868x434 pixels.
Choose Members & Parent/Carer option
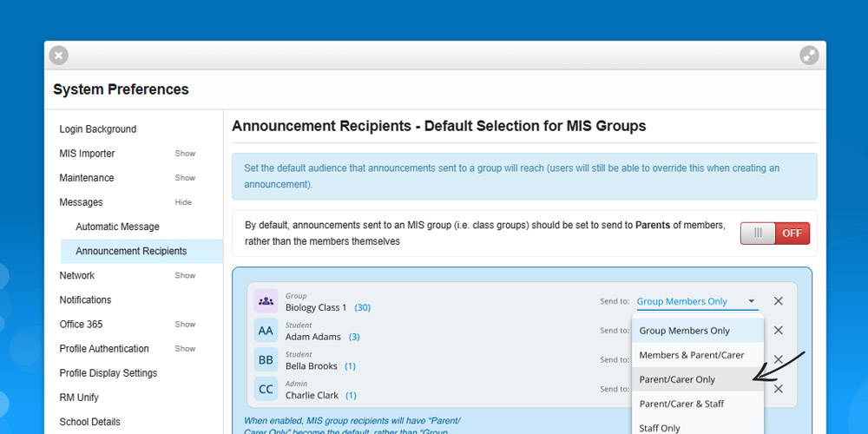(x=698, y=355)
